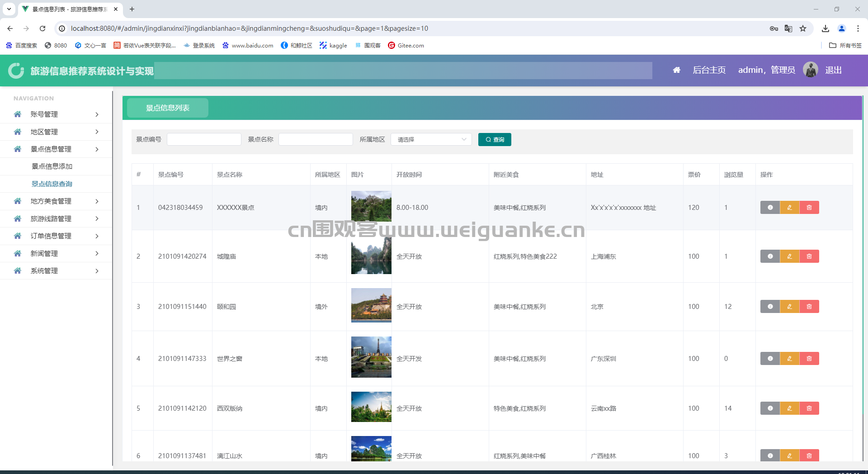Open details for scenic spot 042318034459

770,208
